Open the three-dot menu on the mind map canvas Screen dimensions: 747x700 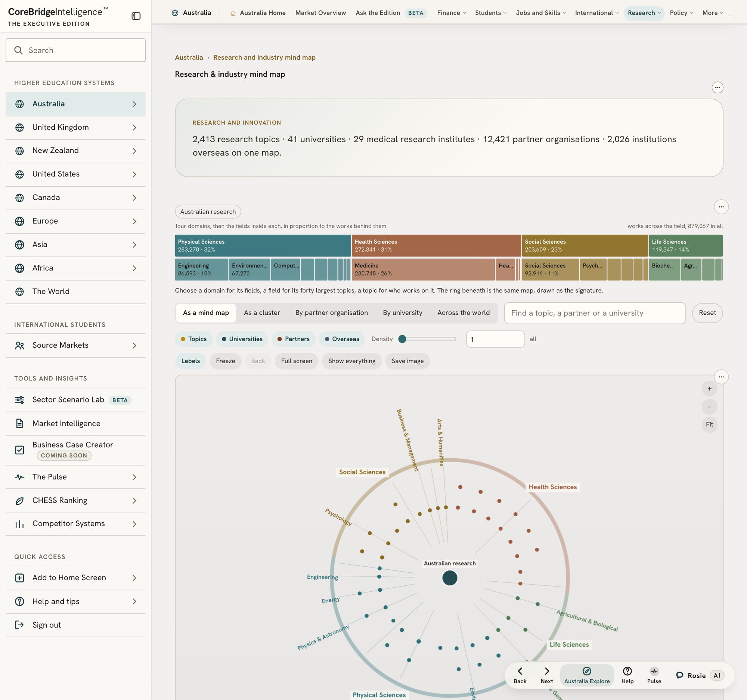point(721,377)
